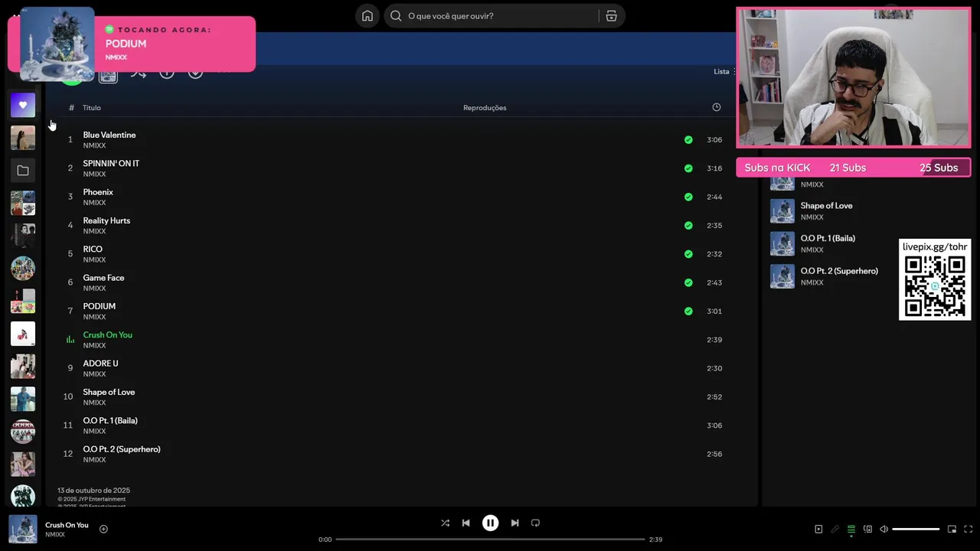
Task: Go to the Home icon in top bar
Action: pyautogui.click(x=367, y=16)
